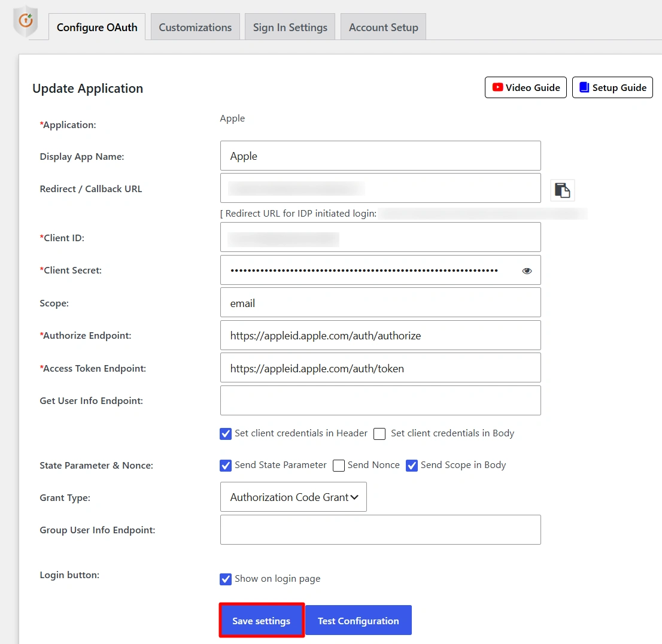The height and width of the screenshot is (644, 662).
Task: Click into the Redirect / Callback URL field
Action: point(381,189)
